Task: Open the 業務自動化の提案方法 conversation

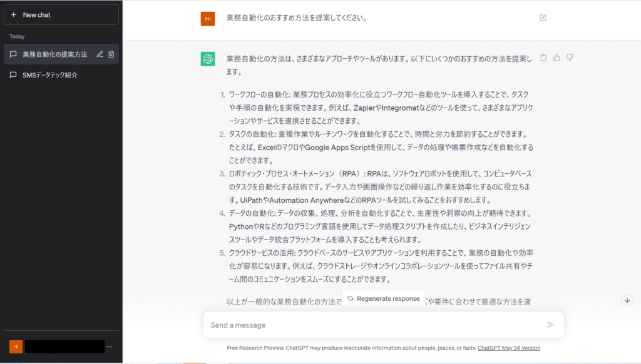Action: 54,54
